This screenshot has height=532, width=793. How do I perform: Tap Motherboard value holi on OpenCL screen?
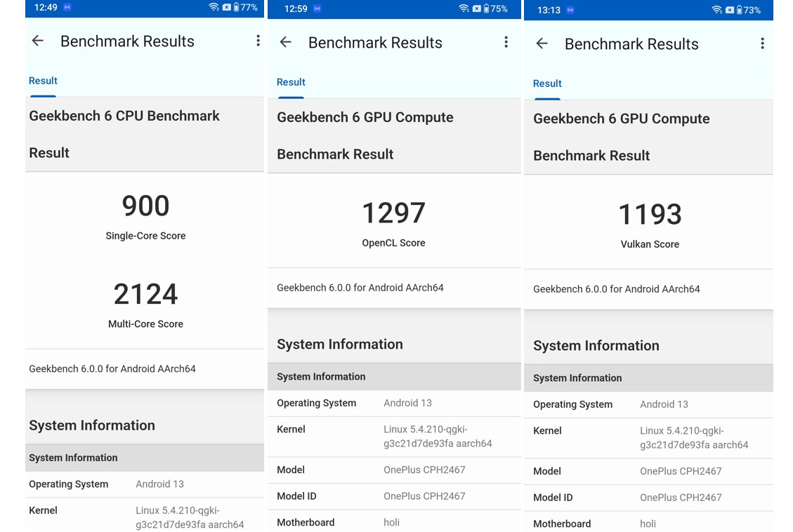[x=391, y=522]
